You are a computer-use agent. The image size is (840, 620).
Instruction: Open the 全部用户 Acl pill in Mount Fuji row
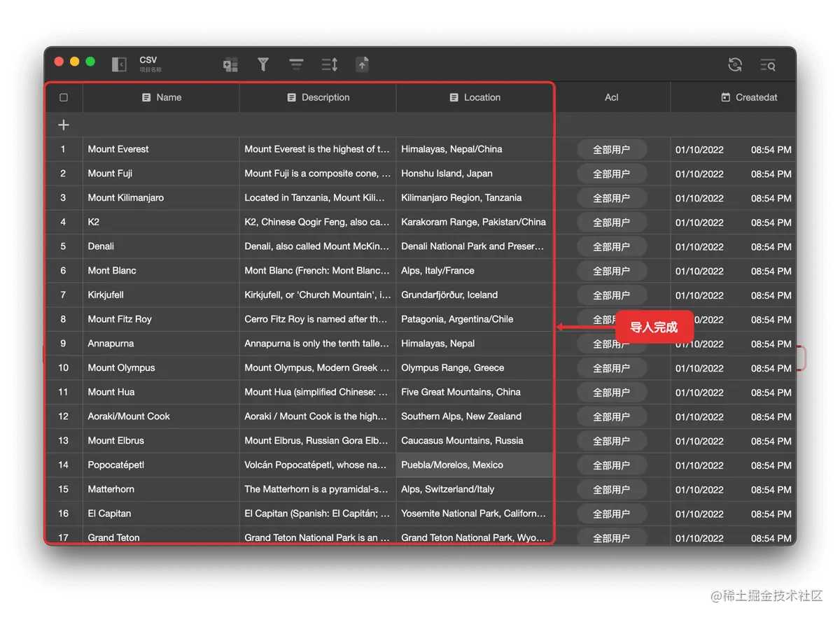point(612,174)
